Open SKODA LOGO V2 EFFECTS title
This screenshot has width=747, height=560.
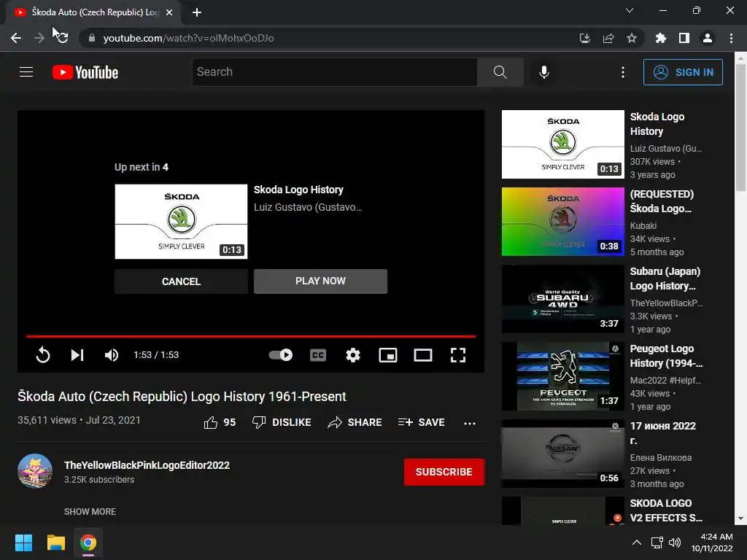pyautogui.click(x=666, y=510)
